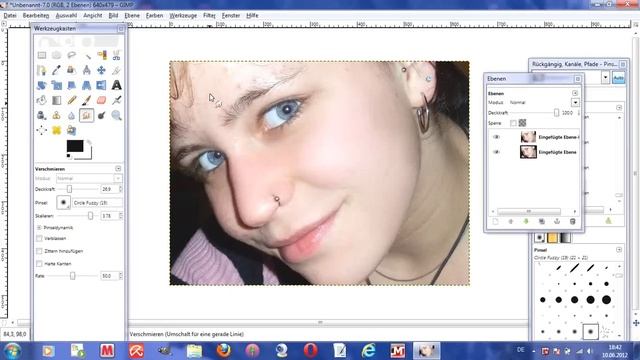
Task: Click the Deckkraft slider in tool options
Action: (x=78, y=189)
